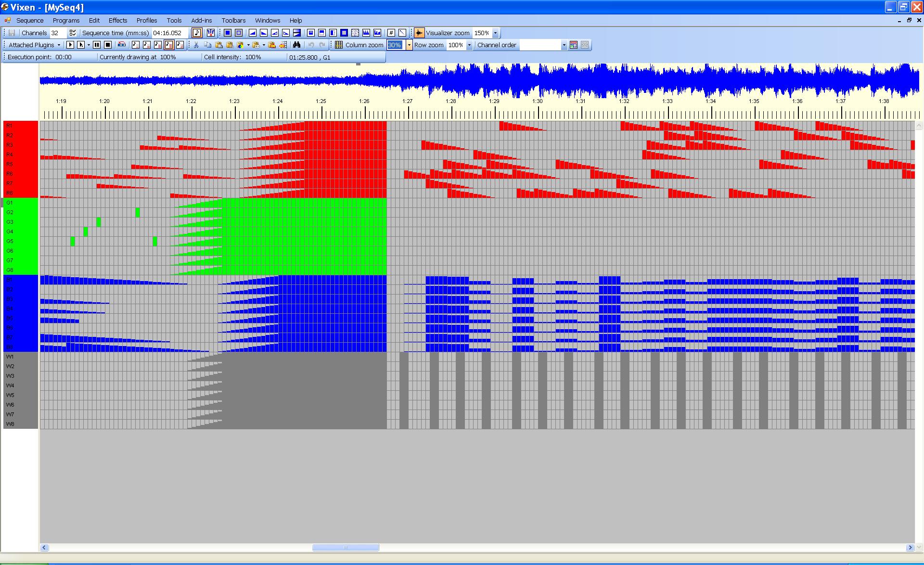Click the Off hollow-square cell tool
The width and height of the screenshot is (924, 565).
239,33
